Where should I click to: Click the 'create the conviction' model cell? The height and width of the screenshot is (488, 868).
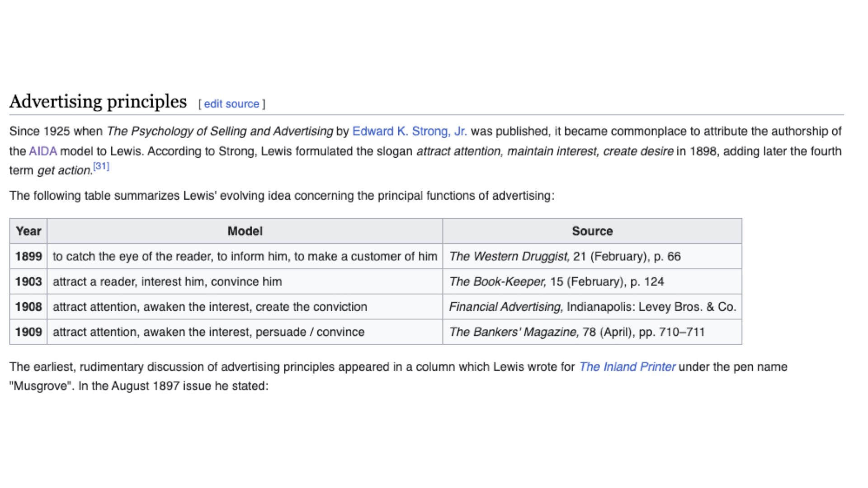click(x=245, y=307)
